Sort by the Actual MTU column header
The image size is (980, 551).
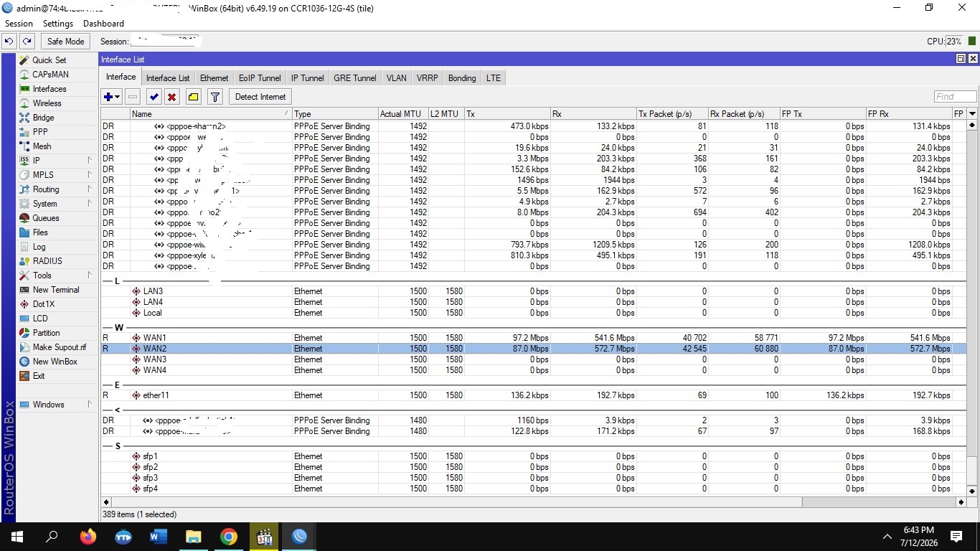pos(403,113)
